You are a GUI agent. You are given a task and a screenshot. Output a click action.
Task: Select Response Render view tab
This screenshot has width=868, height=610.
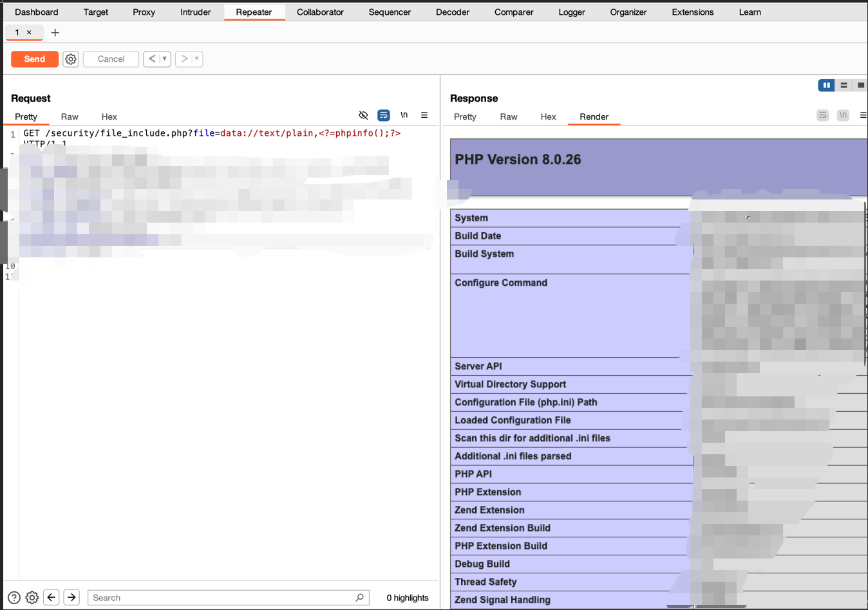coord(594,117)
